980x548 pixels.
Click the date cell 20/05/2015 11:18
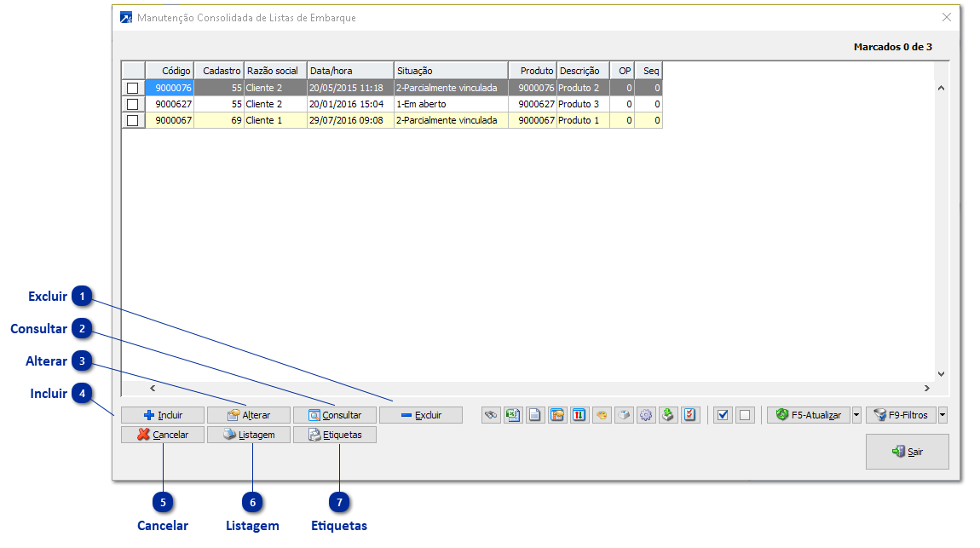pyautogui.click(x=350, y=88)
